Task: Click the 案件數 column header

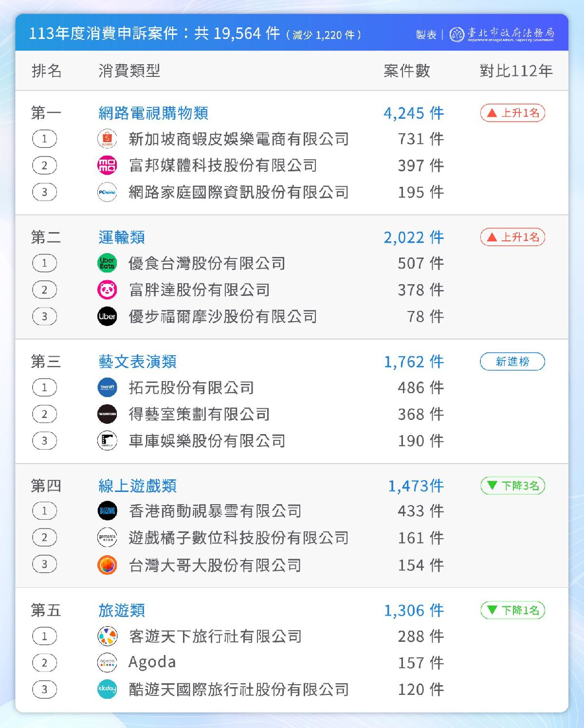Action: tap(407, 71)
